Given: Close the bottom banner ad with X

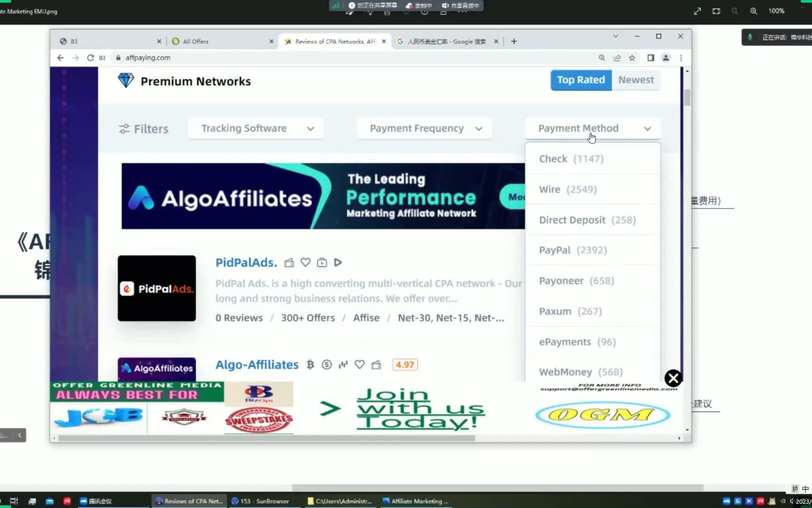Looking at the screenshot, I should pyautogui.click(x=673, y=378).
